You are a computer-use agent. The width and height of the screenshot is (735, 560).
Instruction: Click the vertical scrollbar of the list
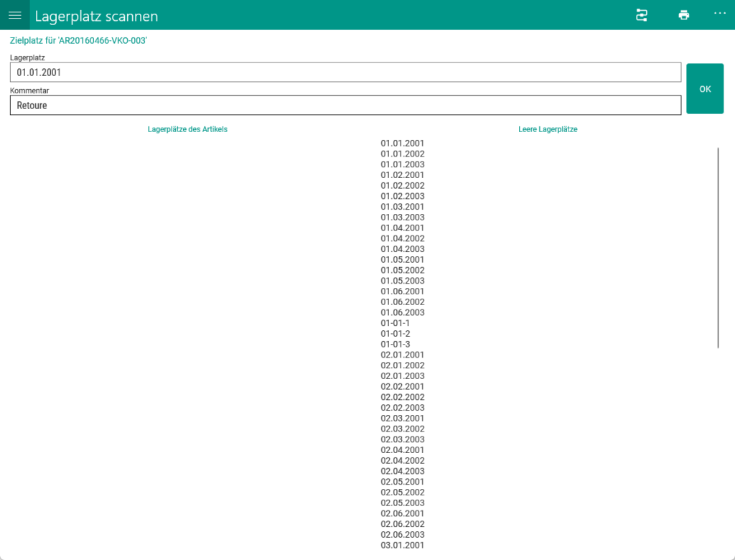point(718,247)
